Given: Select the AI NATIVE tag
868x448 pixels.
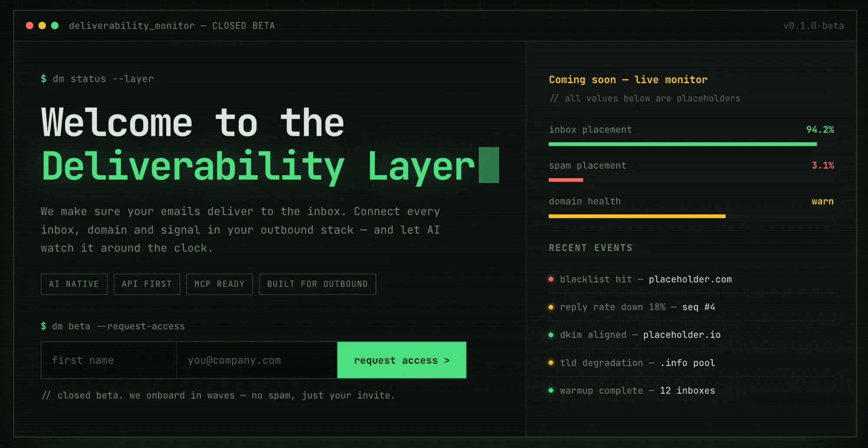Looking at the screenshot, I should 74,284.
